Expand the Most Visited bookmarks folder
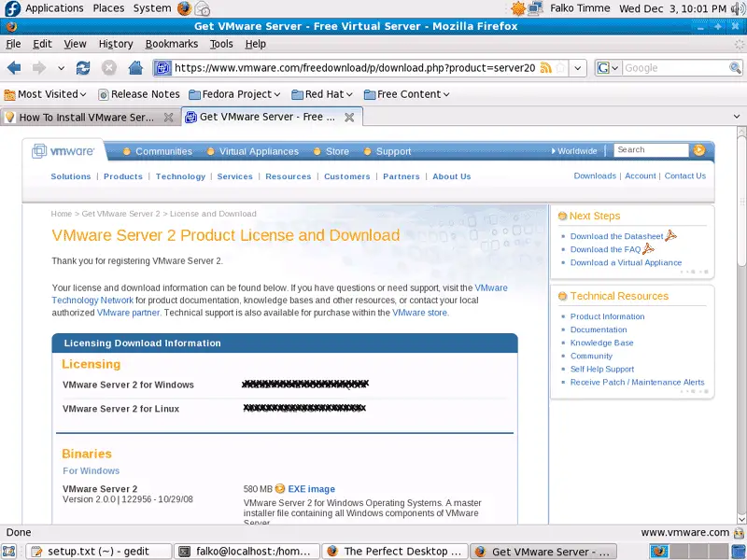Viewport: 747px width, 560px height. coord(45,94)
